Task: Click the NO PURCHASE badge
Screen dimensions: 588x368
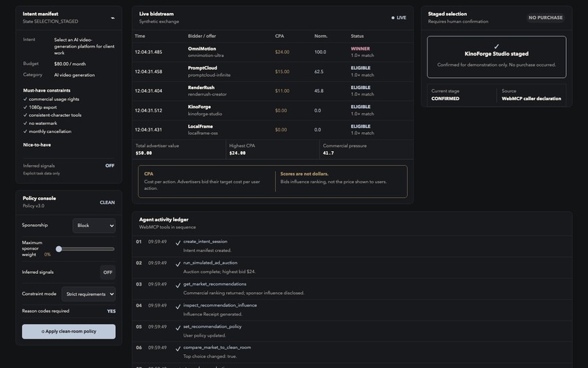Action: pyautogui.click(x=546, y=18)
